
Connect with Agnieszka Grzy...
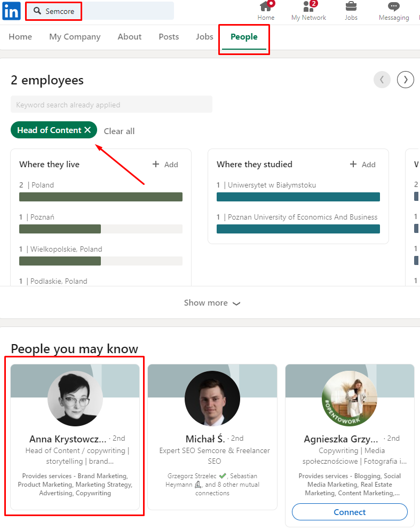350,512
